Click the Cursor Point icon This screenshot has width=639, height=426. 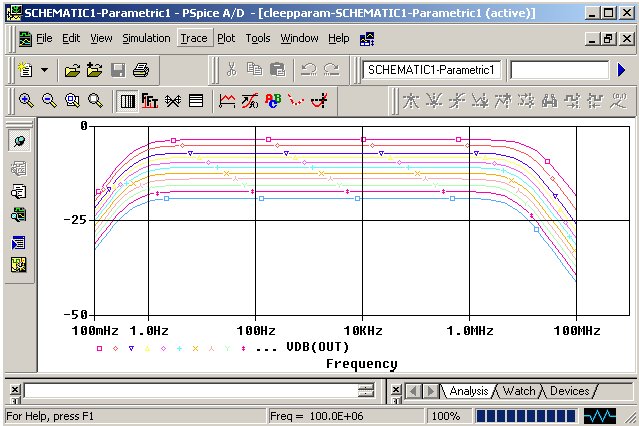coord(526,101)
